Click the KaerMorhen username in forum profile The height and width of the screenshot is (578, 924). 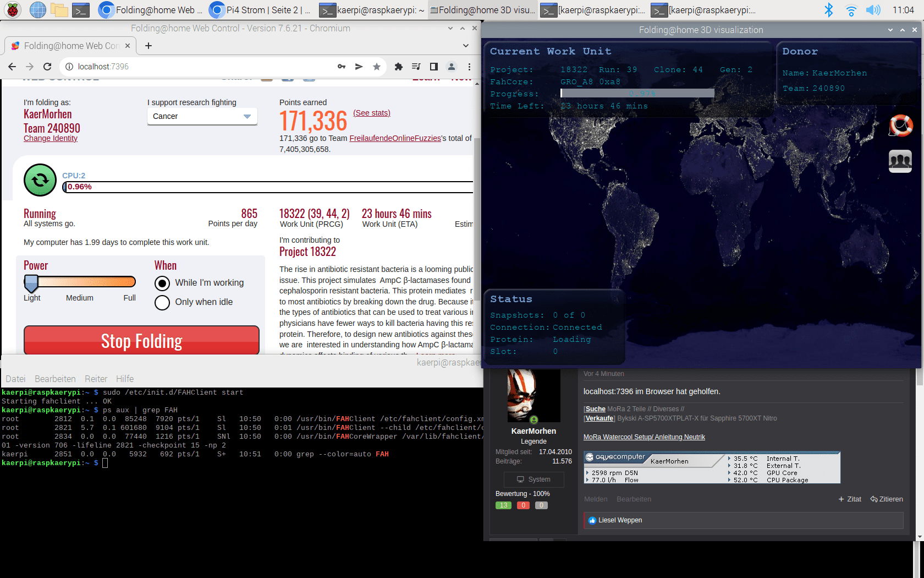(x=533, y=431)
